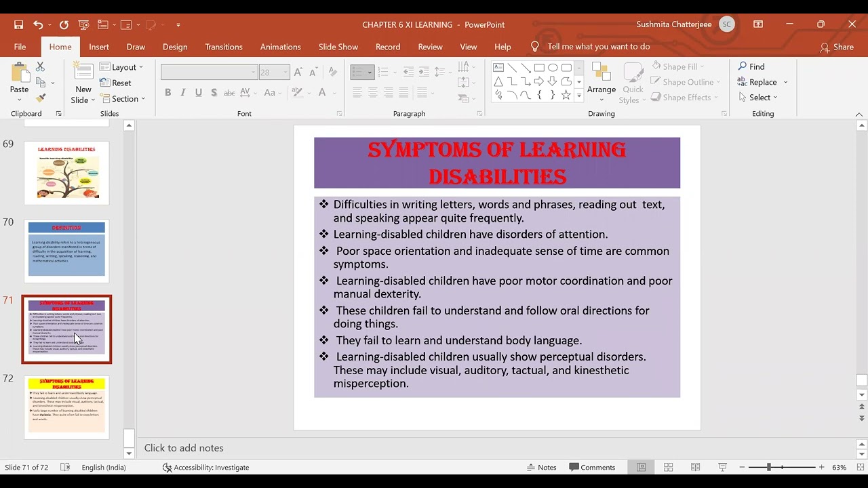Click the Reset slide button
868x488 pixels.
[116, 83]
